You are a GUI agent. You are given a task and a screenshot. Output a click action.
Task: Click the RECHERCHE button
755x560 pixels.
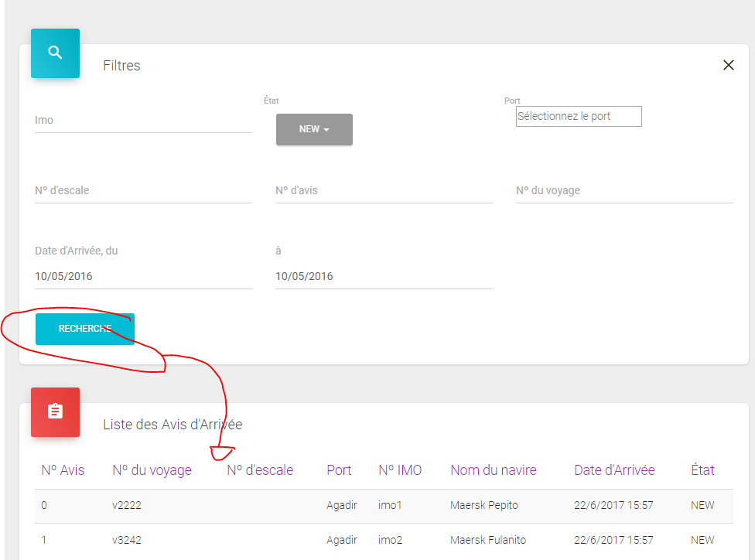[x=85, y=329]
